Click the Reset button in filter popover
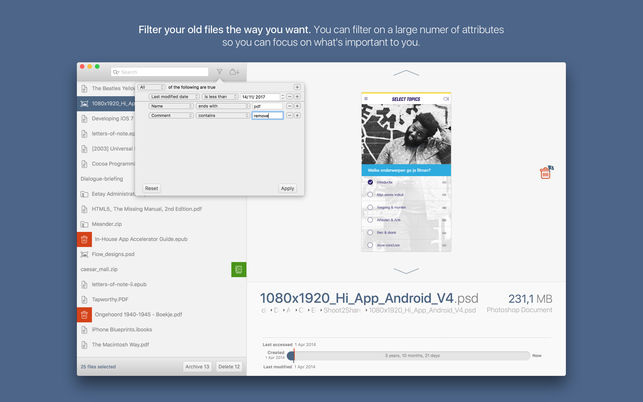Image resolution: width=643 pixels, height=402 pixels. (151, 188)
